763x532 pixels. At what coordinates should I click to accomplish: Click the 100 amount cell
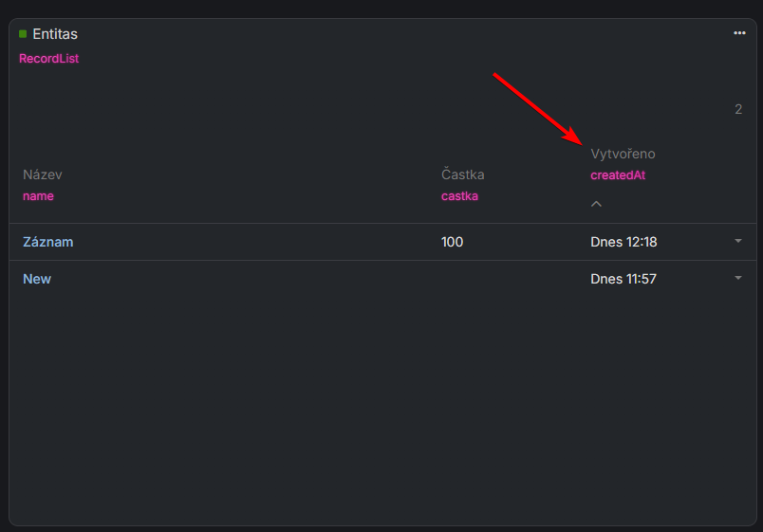pos(452,242)
